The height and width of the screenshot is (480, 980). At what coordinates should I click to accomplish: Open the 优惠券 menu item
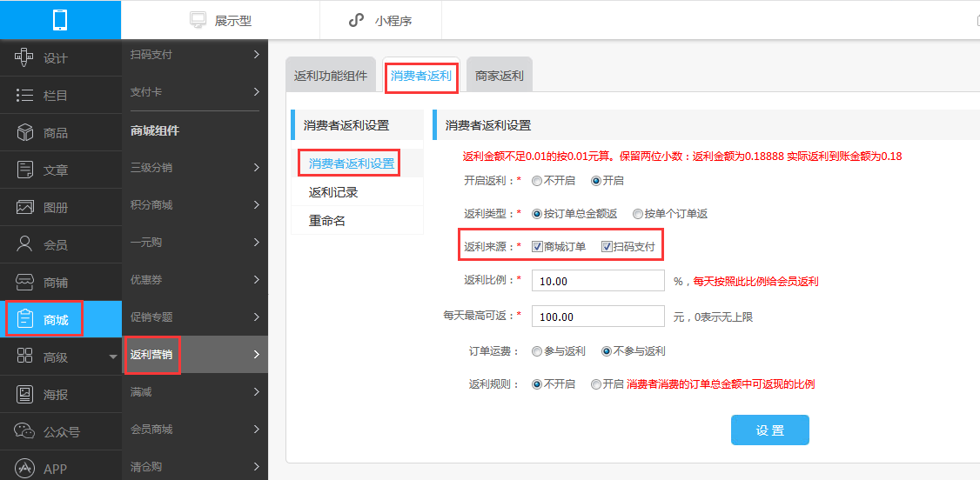pyautogui.click(x=195, y=280)
